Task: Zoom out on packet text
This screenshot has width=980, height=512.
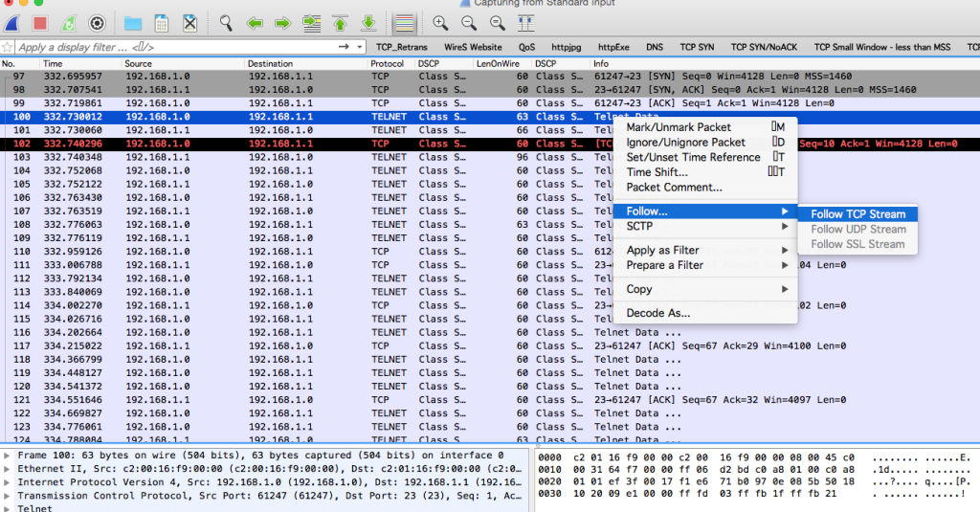Action: (x=469, y=24)
